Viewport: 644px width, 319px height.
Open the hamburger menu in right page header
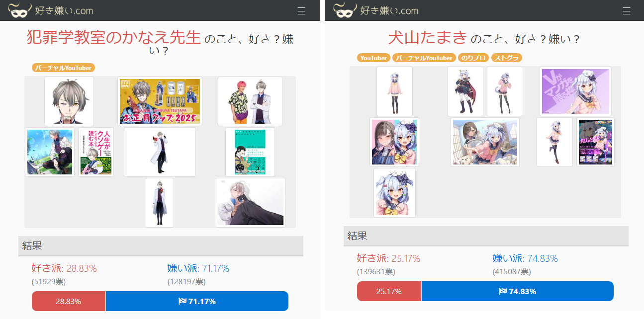click(x=627, y=11)
